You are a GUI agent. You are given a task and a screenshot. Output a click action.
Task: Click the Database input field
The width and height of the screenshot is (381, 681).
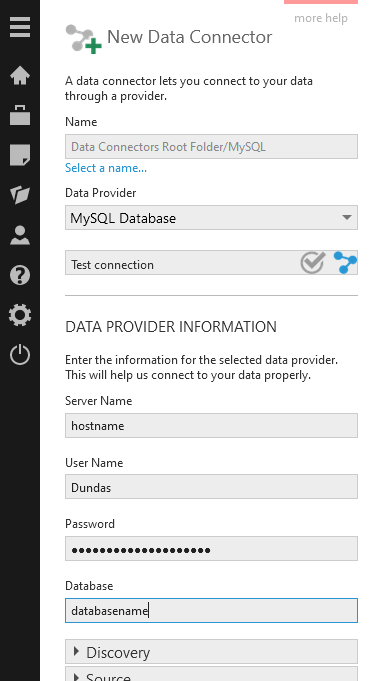click(x=211, y=610)
